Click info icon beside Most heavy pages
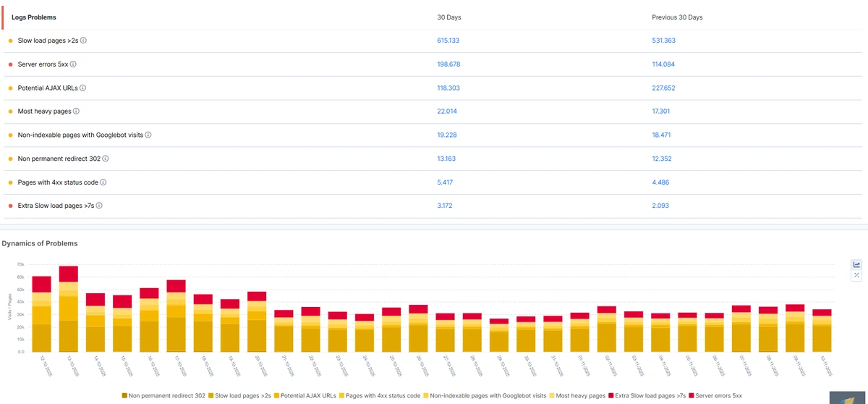Screen dimensions: 868x404 point(77,111)
